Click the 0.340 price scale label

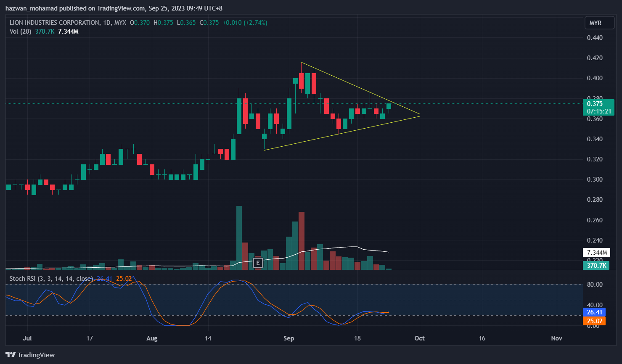click(595, 139)
